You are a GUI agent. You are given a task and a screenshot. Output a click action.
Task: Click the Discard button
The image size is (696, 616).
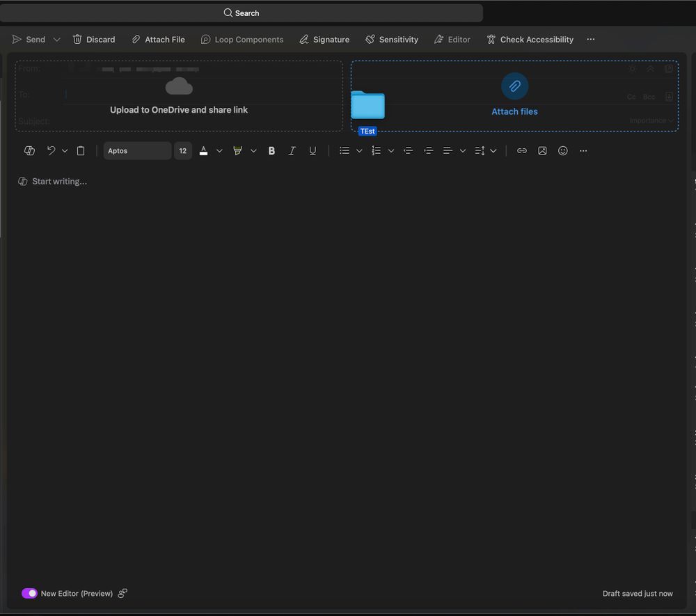[94, 39]
